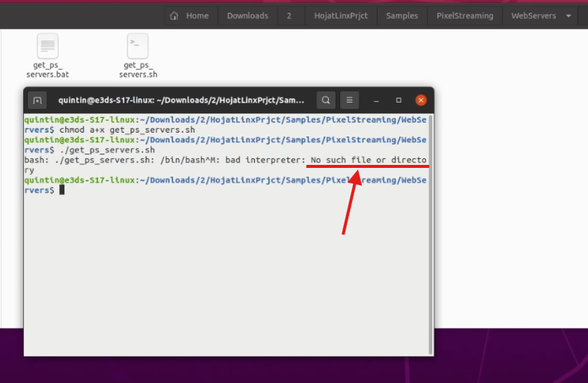588x383 pixels.
Task: Expand the WebServers path dropdown arrow
Action: tap(569, 16)
